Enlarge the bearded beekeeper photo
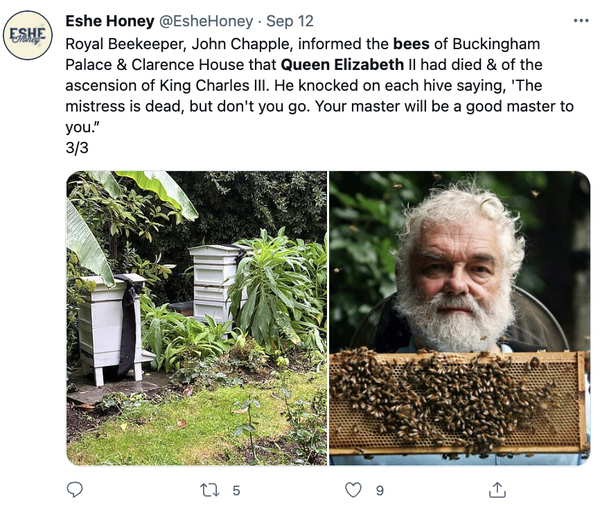 pos(459,260)
